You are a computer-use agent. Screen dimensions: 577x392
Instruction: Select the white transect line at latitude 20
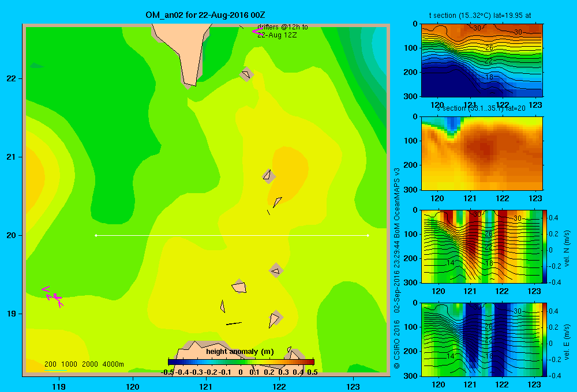(232, 235)
